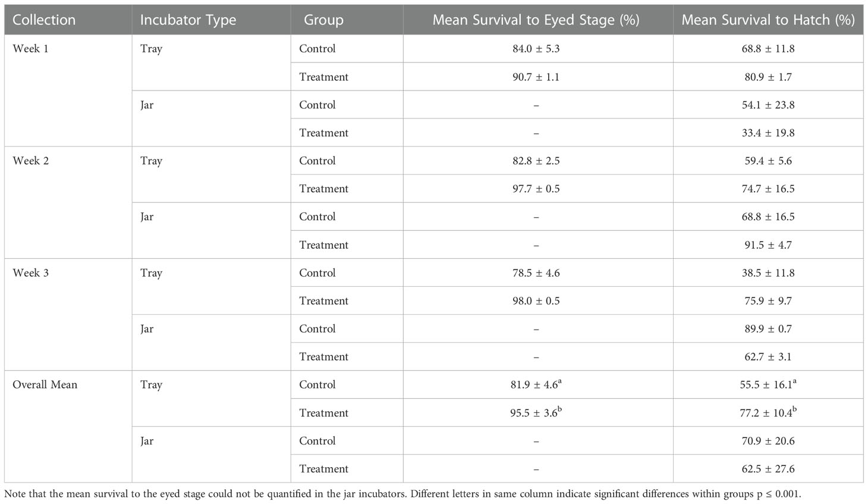
Task: Click the Incubator Type column header
Action: tap(188, 20)
